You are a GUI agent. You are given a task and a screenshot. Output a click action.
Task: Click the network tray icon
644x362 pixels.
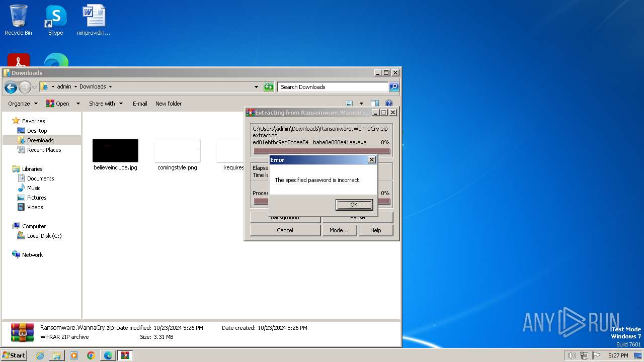(x=584, y=355)
